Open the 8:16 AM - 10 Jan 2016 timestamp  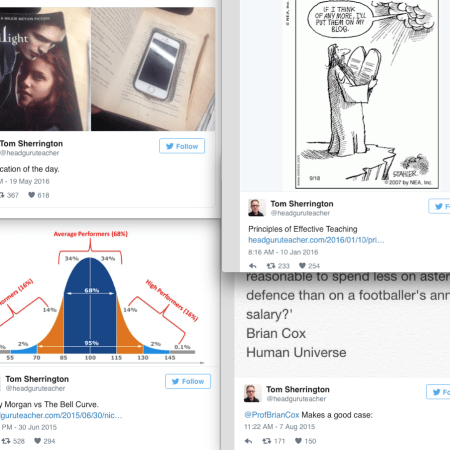coord(283,252)
